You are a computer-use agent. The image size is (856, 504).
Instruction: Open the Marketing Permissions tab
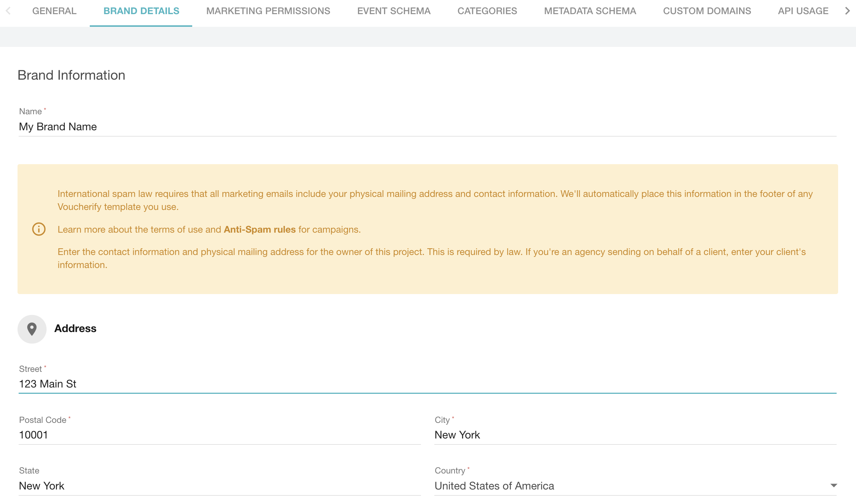(x=268, y=11)
